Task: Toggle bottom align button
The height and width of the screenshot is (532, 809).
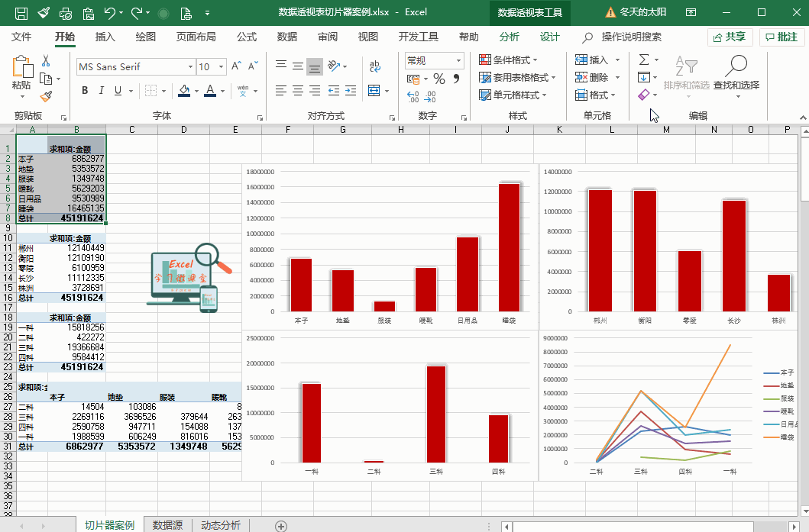Action: coord(315,66)
